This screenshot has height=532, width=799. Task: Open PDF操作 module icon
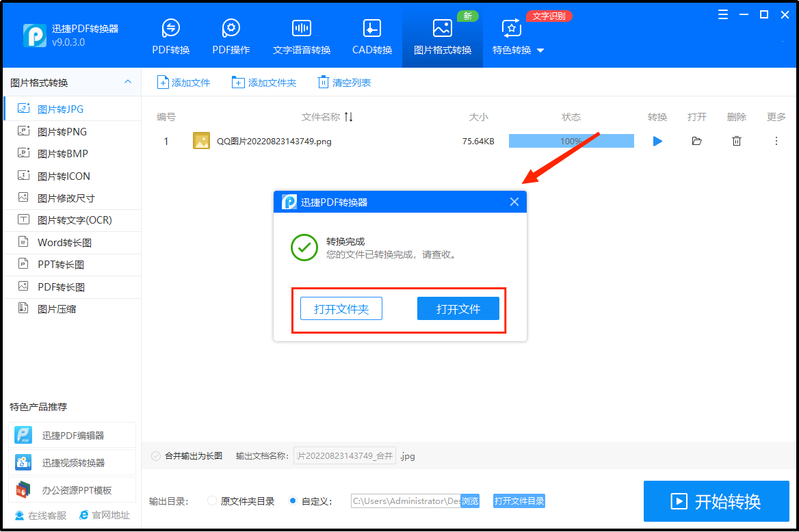(231, 29)
